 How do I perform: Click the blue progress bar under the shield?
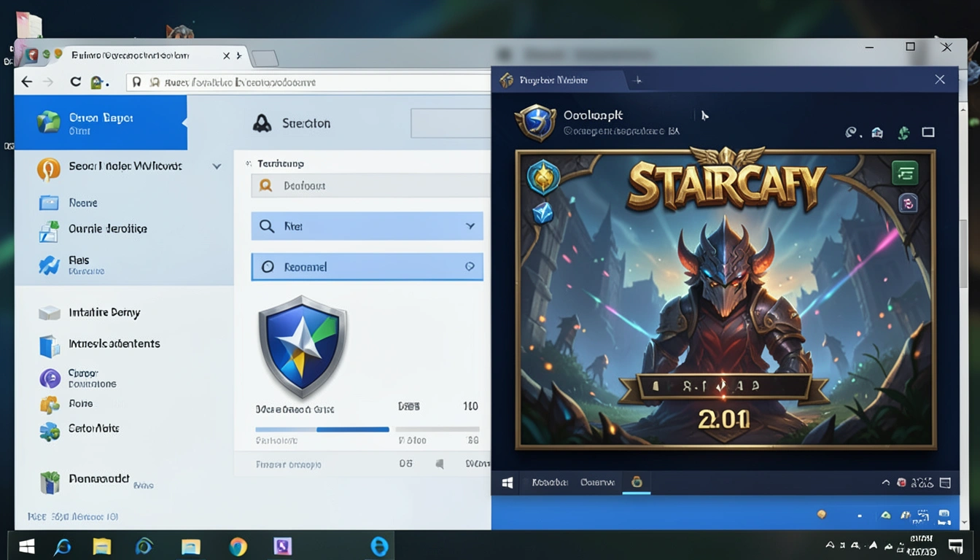[x=322, y=429]
